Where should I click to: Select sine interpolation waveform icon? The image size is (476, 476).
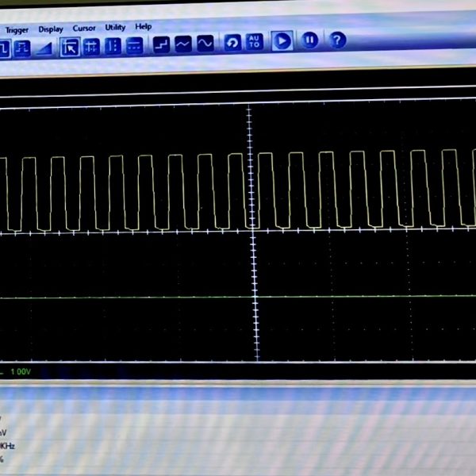(x=205, y=44)
